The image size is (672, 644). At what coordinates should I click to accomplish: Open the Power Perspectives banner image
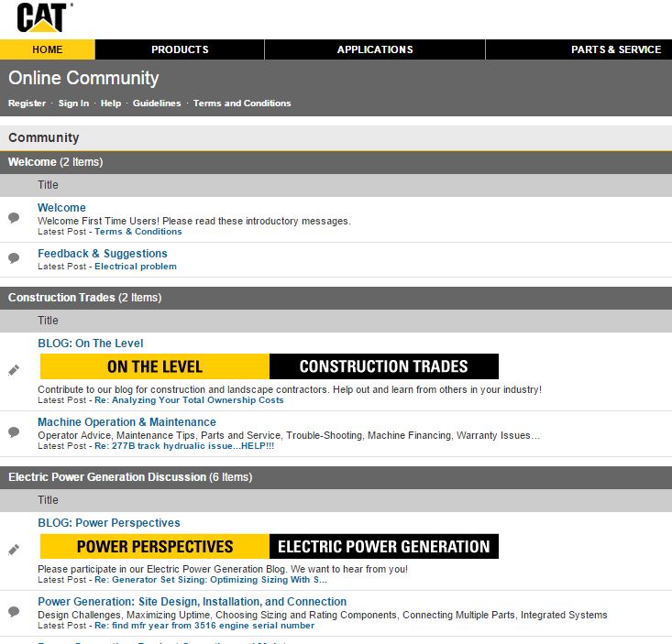tap(269, 547)
